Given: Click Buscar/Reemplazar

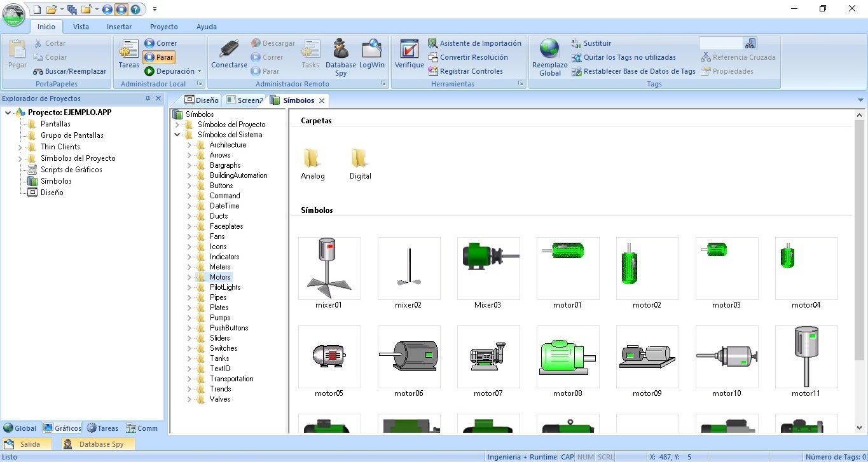Looking at the screenshot, I should coord(70,71).
